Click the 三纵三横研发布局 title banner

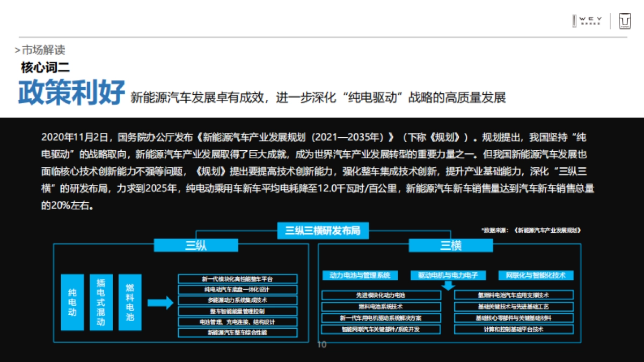(322, 230)
